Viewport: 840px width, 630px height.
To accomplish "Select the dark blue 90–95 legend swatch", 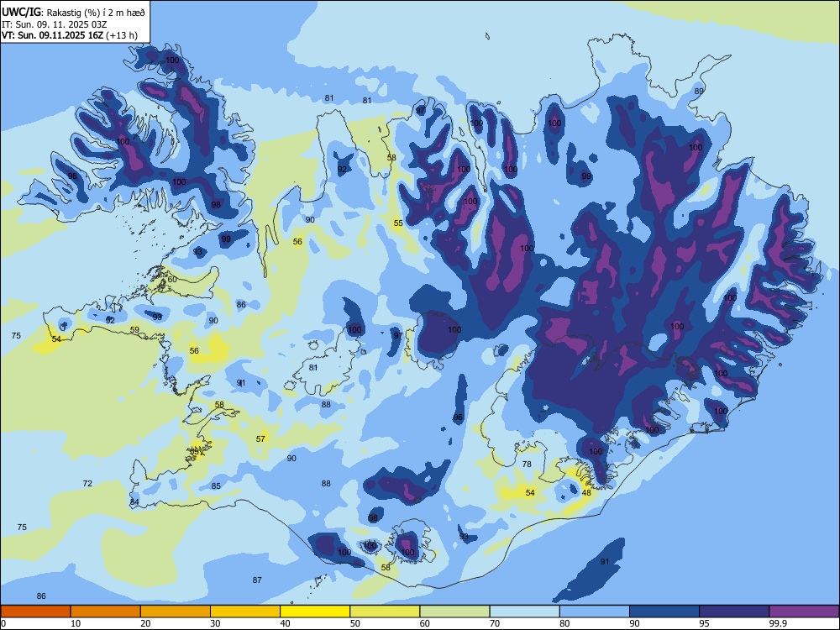I will click(x=664, y=612).
